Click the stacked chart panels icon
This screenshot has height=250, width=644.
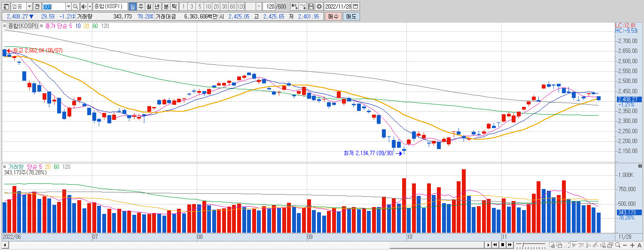610,245
